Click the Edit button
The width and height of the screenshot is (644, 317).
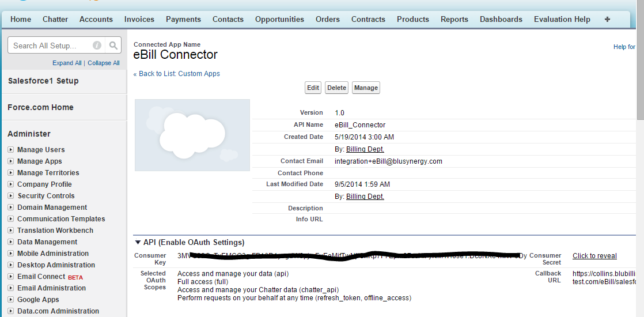[313, 88]
